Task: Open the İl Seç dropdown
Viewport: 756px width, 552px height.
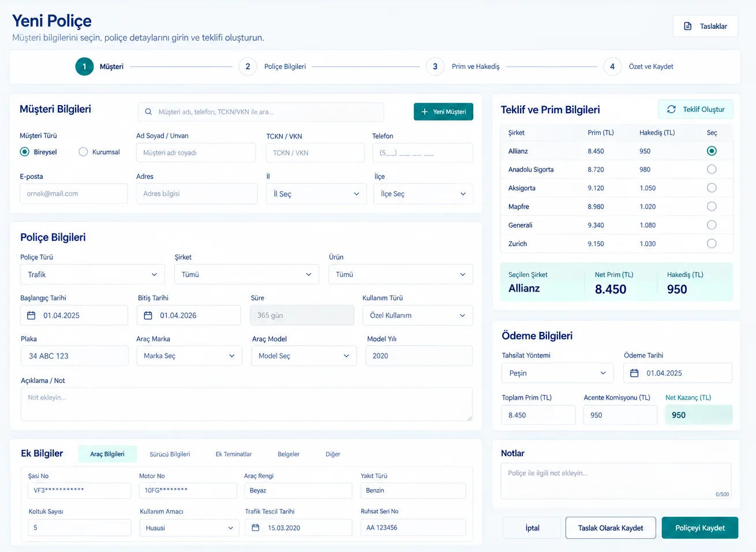Action: (x=316, y=194)
